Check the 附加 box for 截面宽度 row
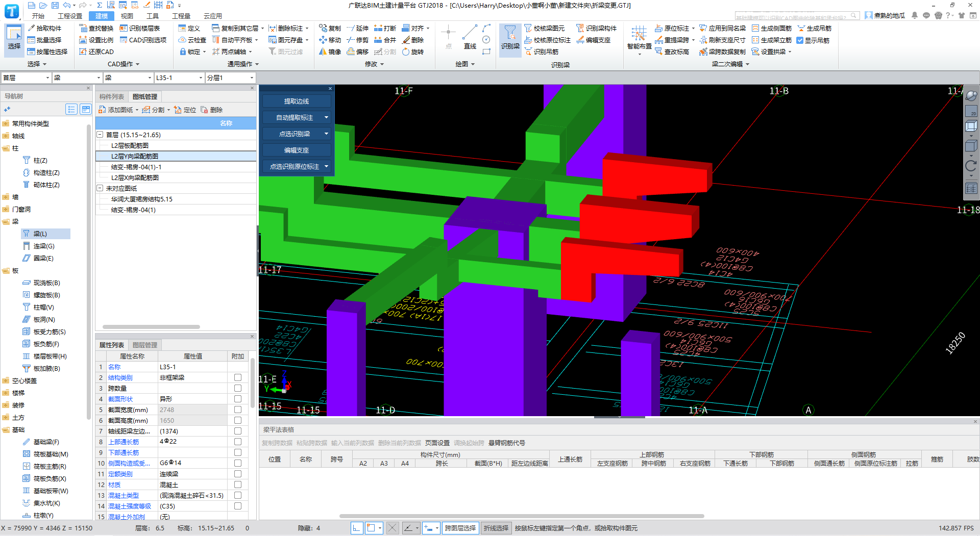980x536 pixels. tap(238, 410)
